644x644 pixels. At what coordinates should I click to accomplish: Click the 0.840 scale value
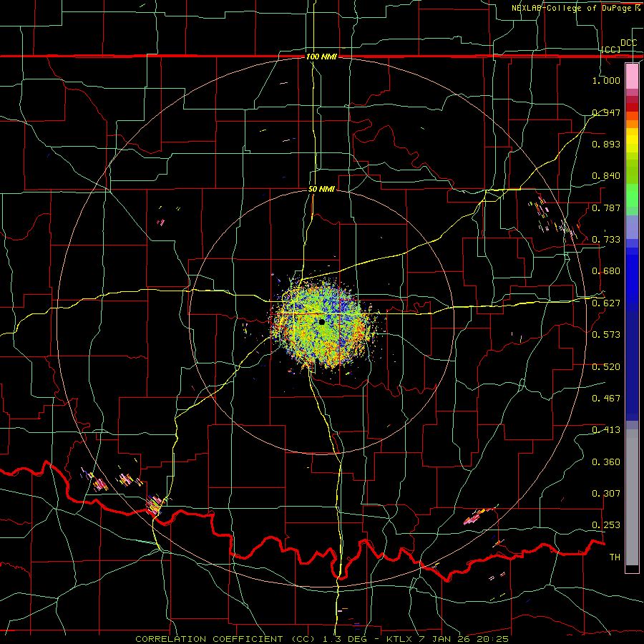click(606, 175)
